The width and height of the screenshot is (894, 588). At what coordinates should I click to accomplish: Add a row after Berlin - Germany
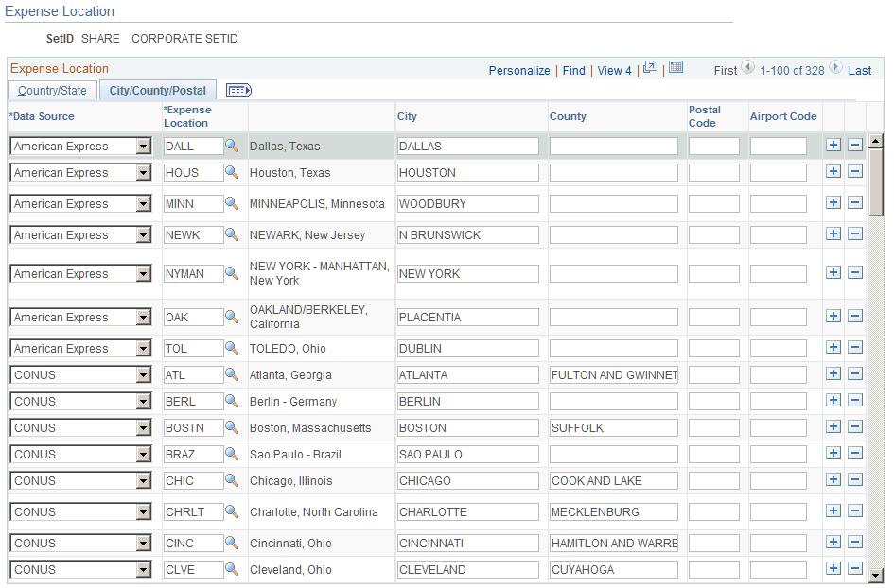[833, 399]
